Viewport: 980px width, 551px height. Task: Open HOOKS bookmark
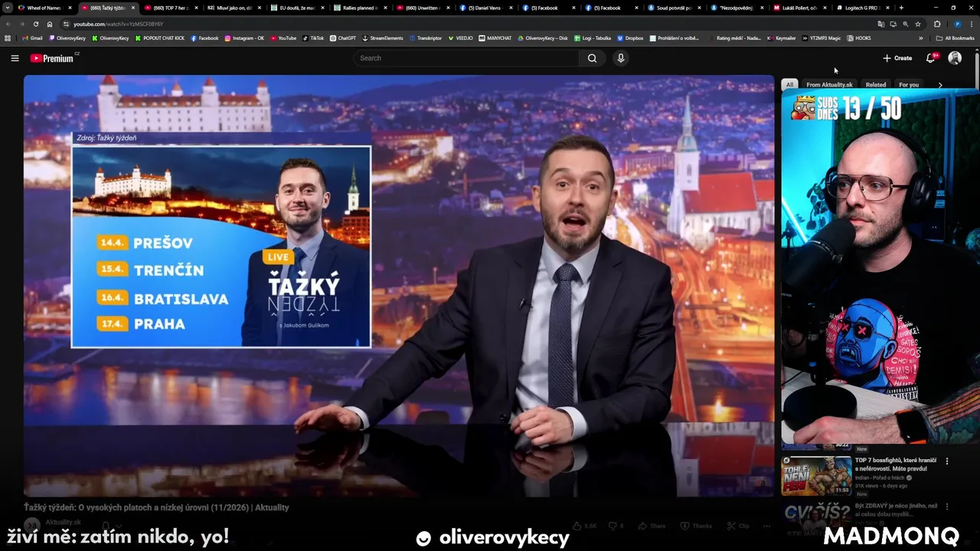[859, 38]
